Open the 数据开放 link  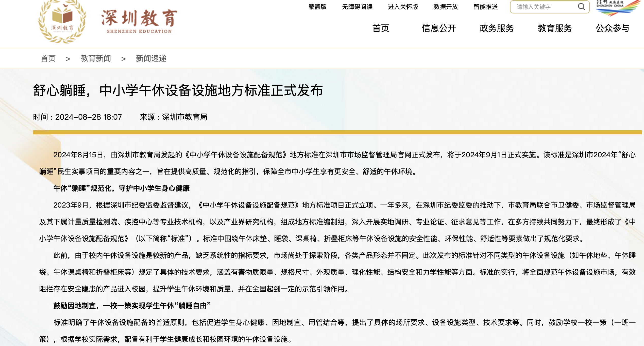click(446, 7)
